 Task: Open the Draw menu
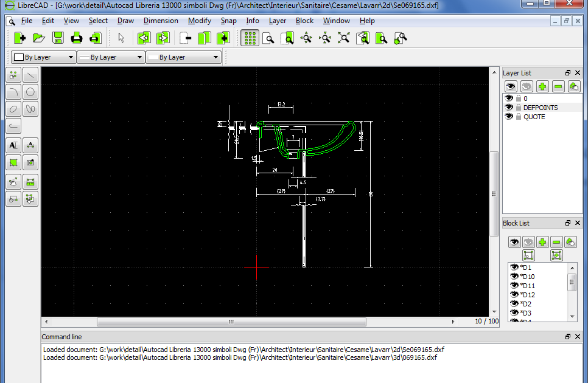pyautogui.click(x=125, y=21)
